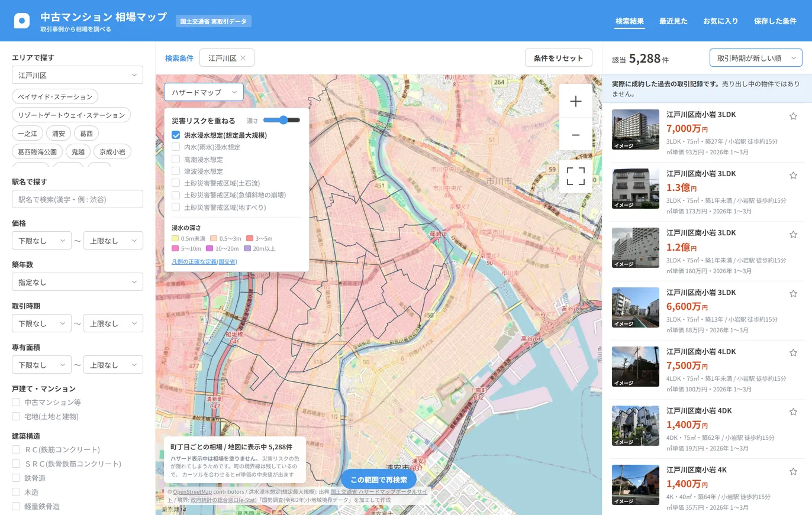Select the 葛西臨海公園 station chip

pos(37,151)
